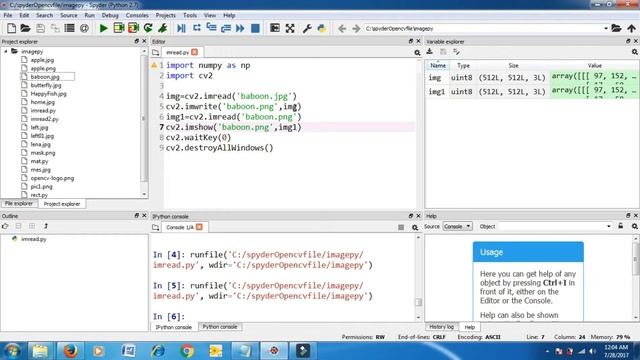This screenshot has height=360, width=640.
Task: Run cell and advance icon
Action: point(133,28)
